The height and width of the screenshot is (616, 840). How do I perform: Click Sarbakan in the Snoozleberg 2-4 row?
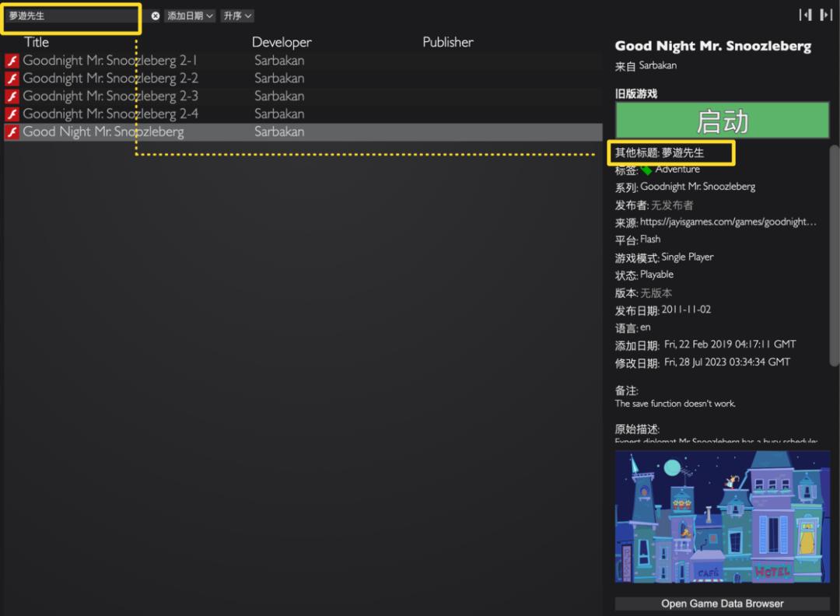coord(279,114)
